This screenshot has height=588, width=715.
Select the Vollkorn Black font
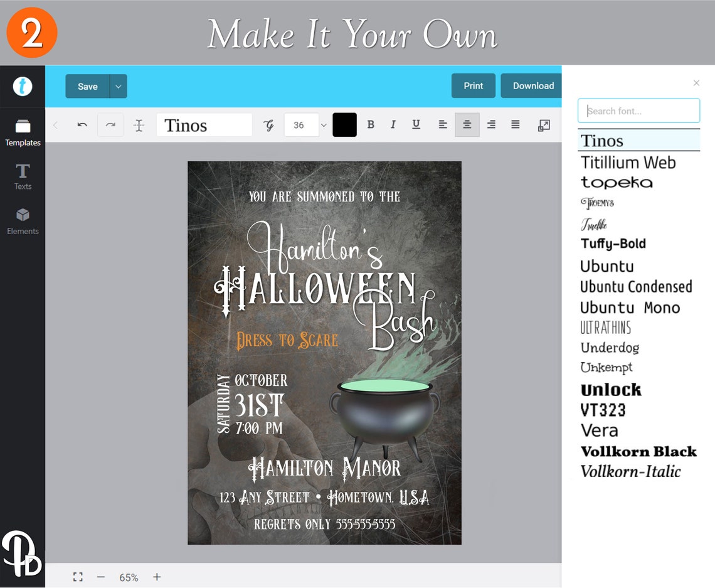click(638, 451)
